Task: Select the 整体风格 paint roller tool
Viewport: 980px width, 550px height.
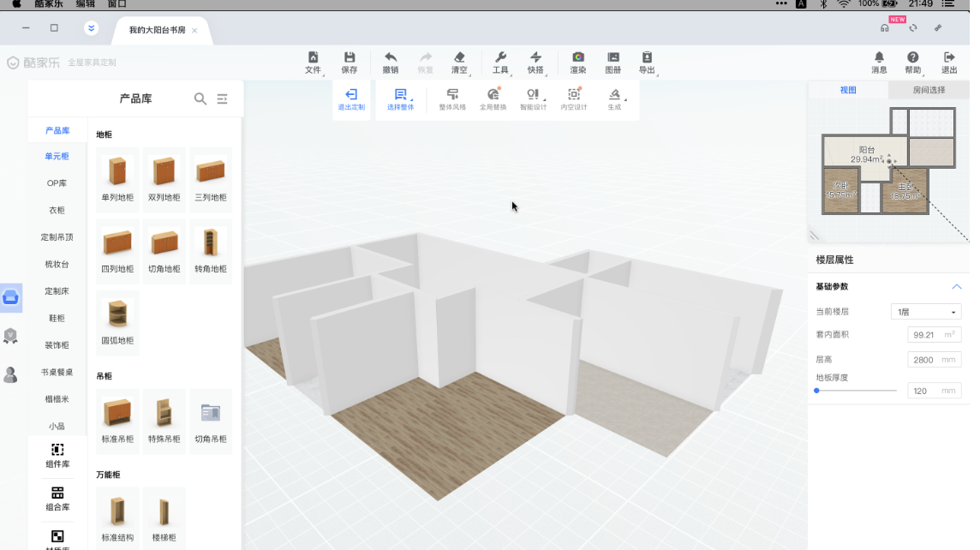Action: pyautogui.click(x=452, y=95)
